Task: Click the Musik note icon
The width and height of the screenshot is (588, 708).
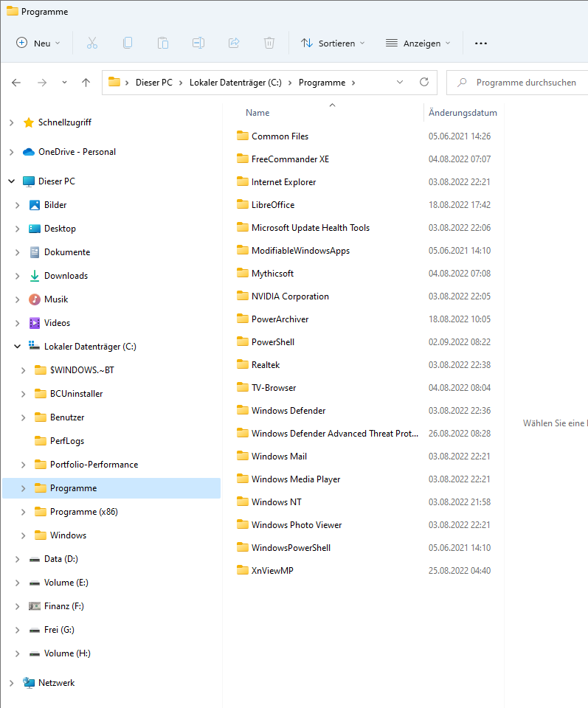Action: coord(35,299)
